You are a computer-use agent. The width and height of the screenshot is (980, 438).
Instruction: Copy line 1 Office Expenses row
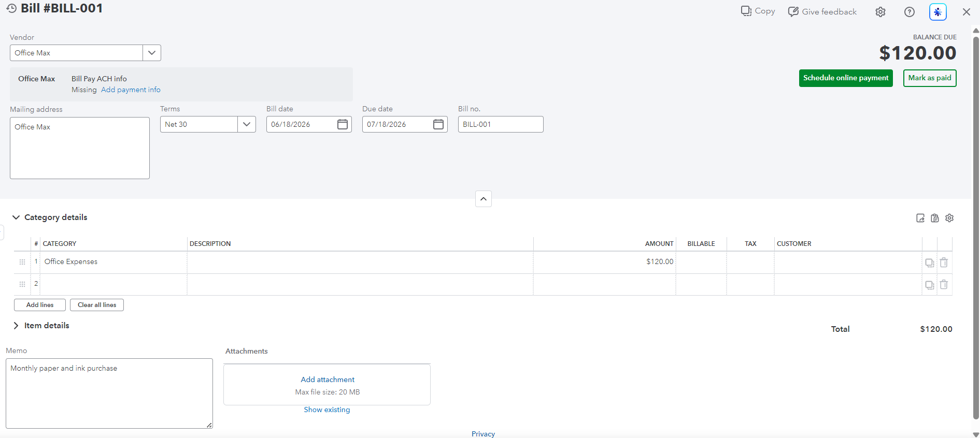pyautogui.click(x=930, y=262)
